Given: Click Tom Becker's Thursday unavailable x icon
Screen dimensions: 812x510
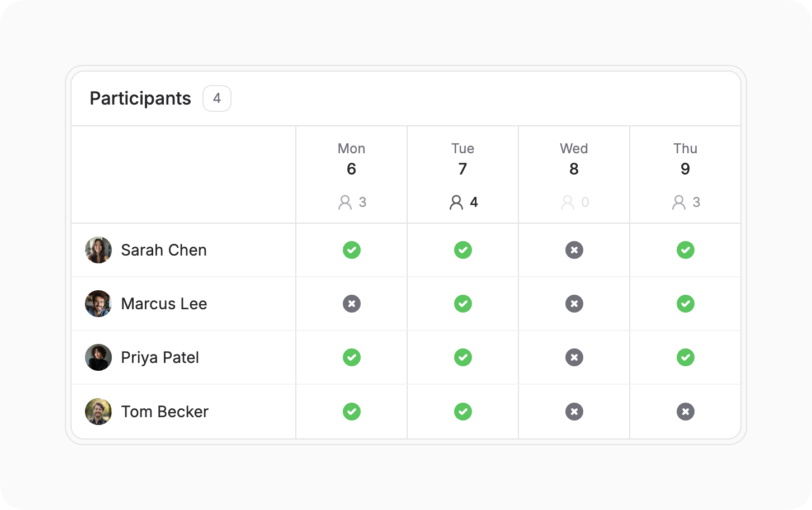Looking at the screenshot, I should click(686, 412).
